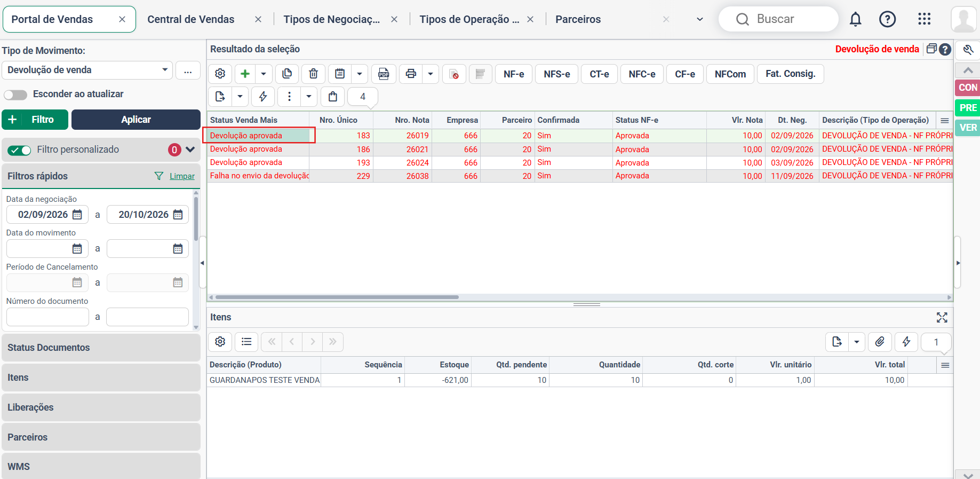Click Aplicar button
This screenshot has height=479, width=980.
tap(136, 120)
